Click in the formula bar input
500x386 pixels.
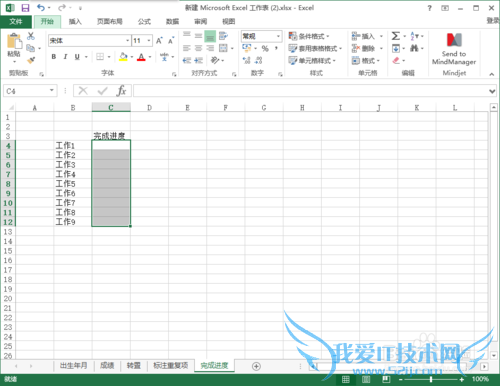[x=310, y=91]
